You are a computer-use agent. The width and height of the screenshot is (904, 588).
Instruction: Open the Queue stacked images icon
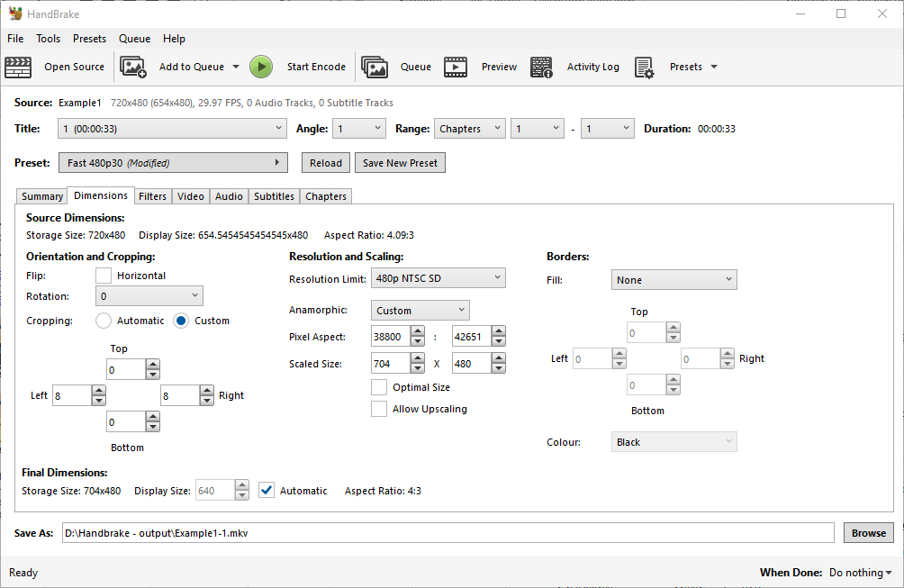click(375, 67)
